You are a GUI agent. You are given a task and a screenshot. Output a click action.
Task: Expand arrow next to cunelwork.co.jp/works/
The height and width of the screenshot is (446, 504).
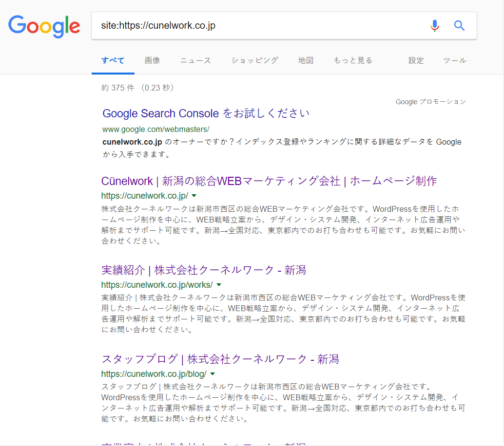(x=219, y=285)
